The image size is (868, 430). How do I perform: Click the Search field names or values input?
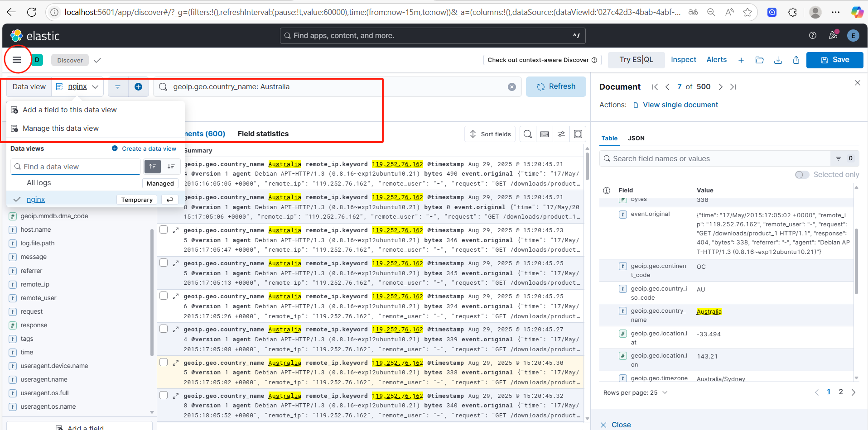coord(715,158)
